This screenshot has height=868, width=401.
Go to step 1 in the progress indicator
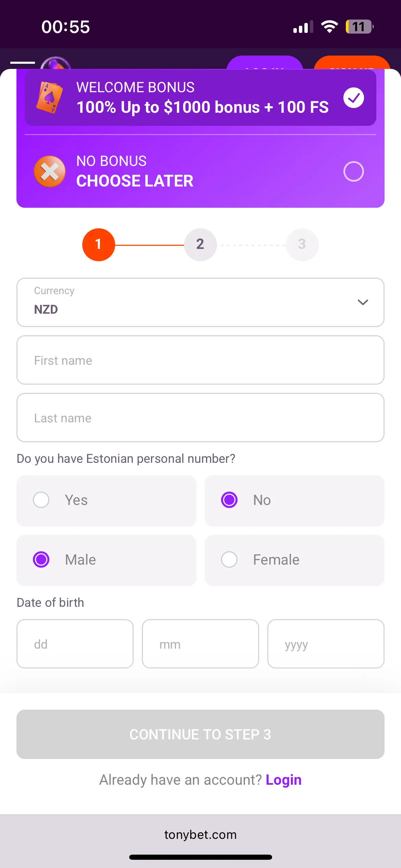98,244
